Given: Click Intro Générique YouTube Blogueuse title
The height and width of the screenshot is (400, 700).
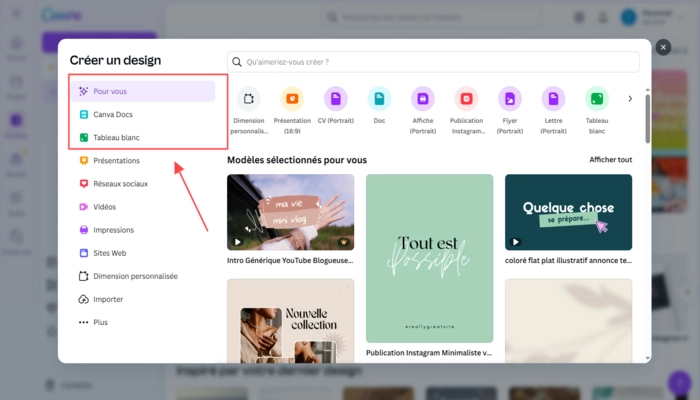Looking at the screenshot, I should pos(290,261).
